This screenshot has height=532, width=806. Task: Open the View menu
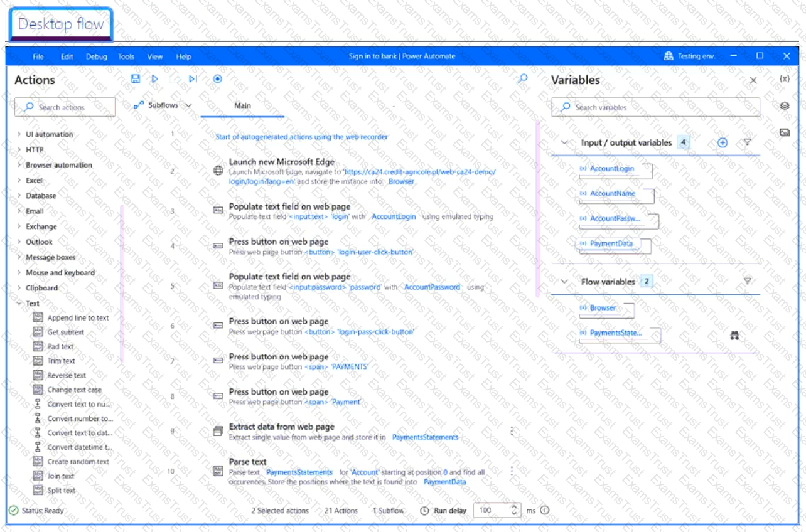pyautogui.click(x=155, y=56)
